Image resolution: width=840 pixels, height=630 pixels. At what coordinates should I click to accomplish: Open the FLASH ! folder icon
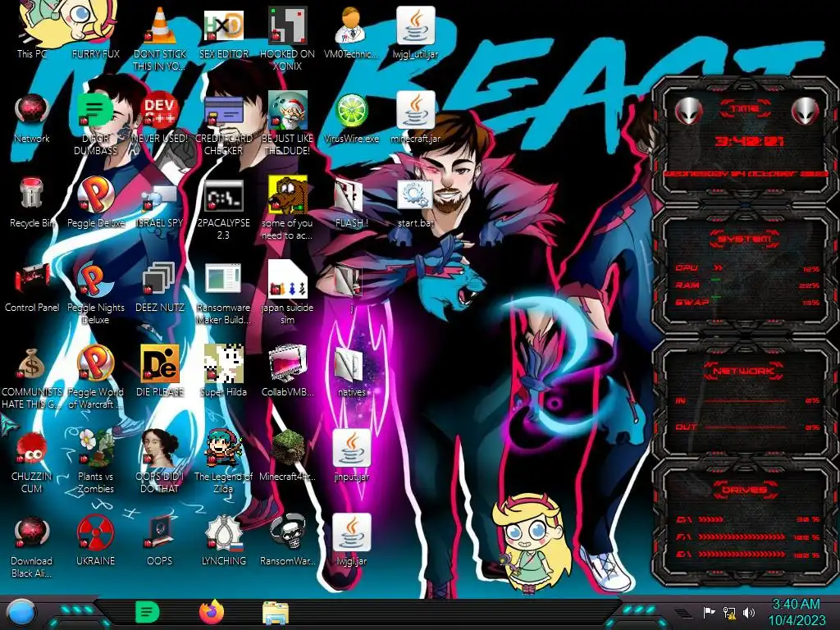(x=348, y=196)
